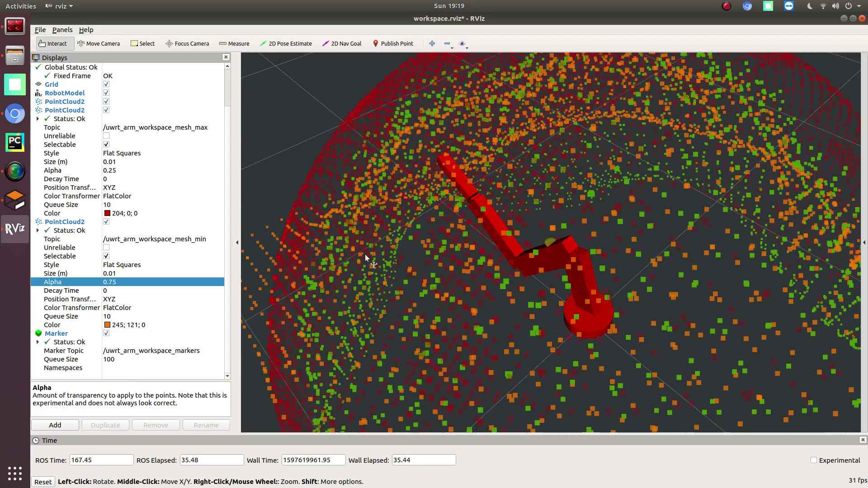Viewport: 868px width, 488px height.
Task: Expand Status: Ok under workspace_mesh_max cloud
Action: coord(38,119)
